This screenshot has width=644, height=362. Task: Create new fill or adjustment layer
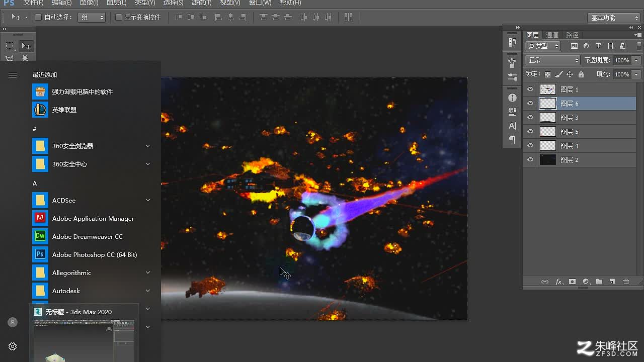586,282
